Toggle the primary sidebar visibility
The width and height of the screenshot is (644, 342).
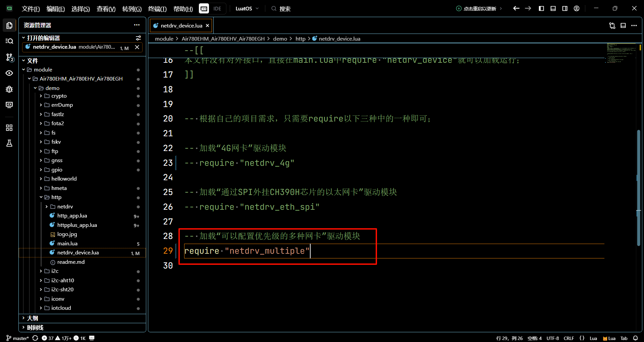click(x=541, y=8)
